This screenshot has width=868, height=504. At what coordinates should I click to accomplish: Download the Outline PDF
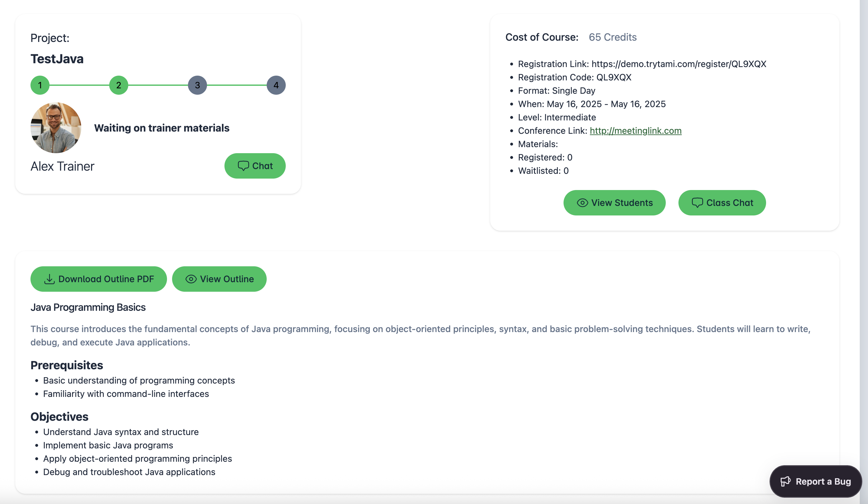[x=98, y=279]
